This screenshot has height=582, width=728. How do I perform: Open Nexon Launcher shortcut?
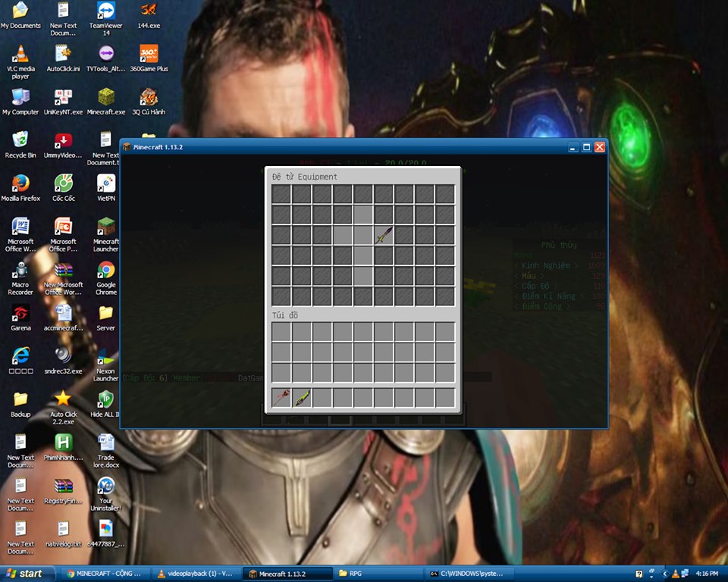106,364
